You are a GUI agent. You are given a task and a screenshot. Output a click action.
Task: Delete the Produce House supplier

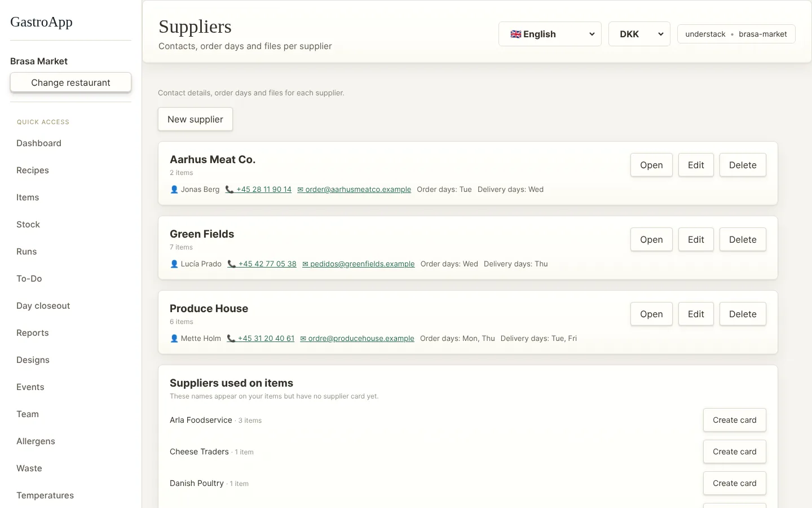click(x=743, y=314)
